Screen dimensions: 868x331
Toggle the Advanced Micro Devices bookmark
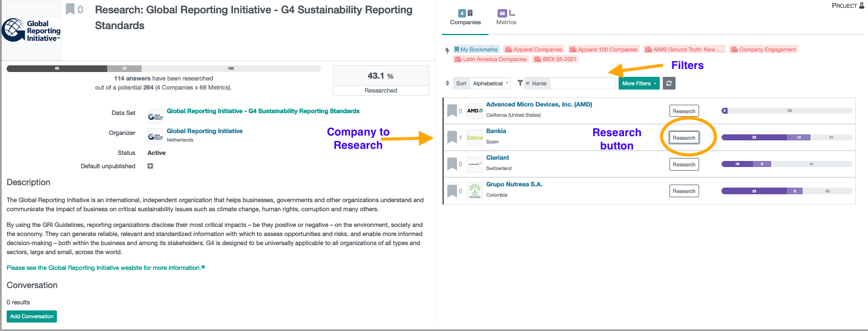(452, 111)
